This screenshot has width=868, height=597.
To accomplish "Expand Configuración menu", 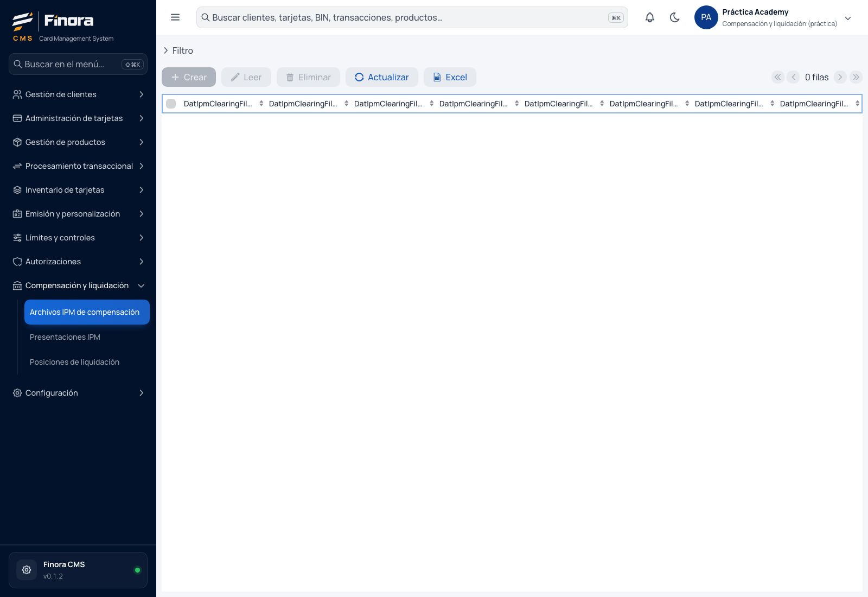I will (78, 393).
